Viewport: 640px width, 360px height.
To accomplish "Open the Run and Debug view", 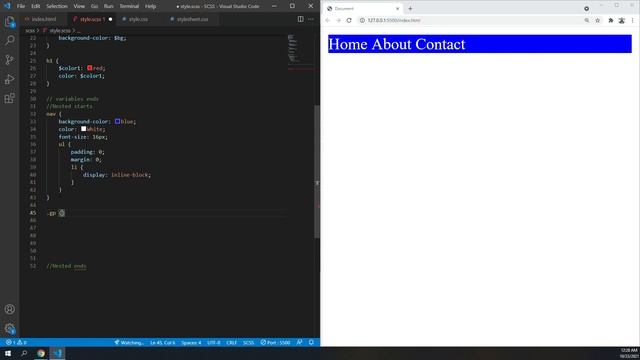I will (9, 79).
